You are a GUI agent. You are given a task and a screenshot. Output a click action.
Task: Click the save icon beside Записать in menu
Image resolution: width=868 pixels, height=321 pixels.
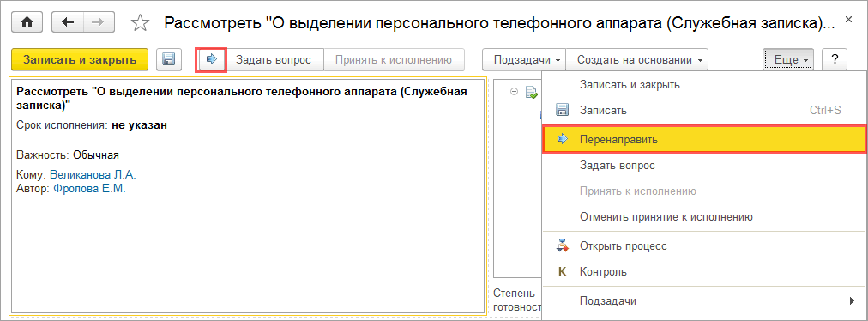pyautogui.click(x=563, y=111)
